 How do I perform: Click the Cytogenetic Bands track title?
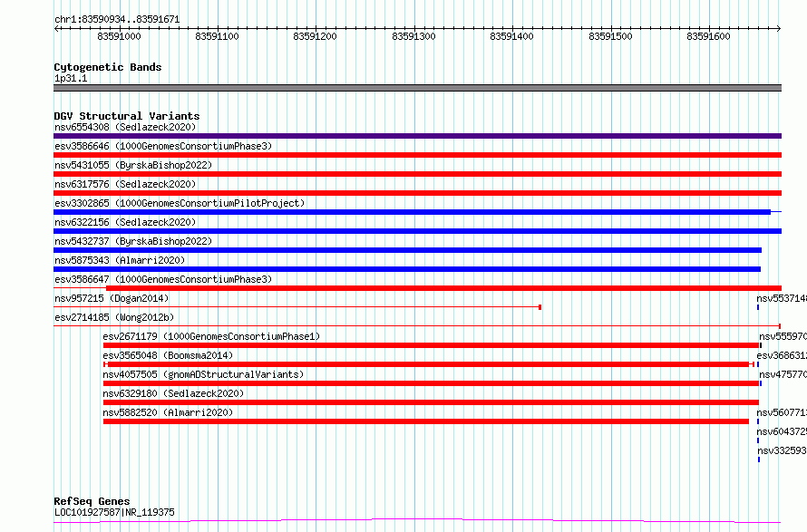coord(108,67)
